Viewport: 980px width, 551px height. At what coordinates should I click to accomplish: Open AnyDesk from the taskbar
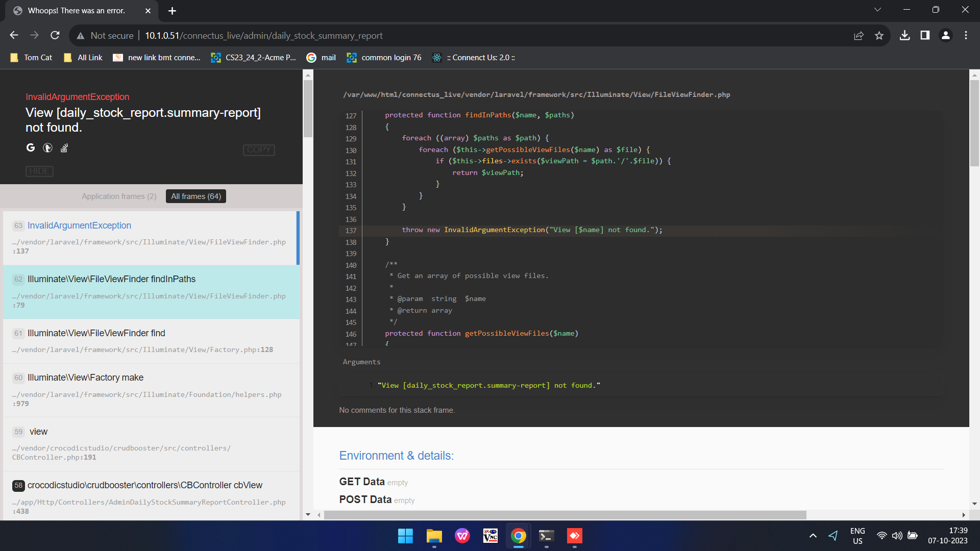click(x=575, y=536)
